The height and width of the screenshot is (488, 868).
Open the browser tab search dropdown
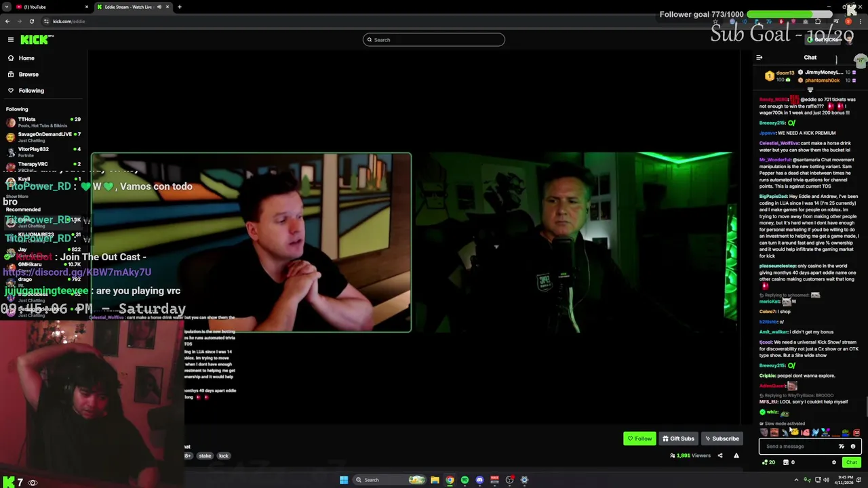tap(6, 7)
